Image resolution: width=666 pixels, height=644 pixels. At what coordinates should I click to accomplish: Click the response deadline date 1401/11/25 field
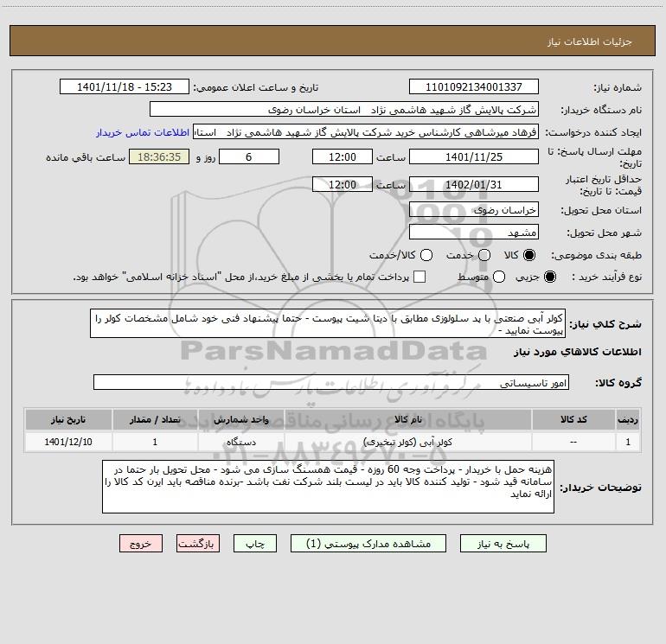pyautogui.click(x=473, y=156)
